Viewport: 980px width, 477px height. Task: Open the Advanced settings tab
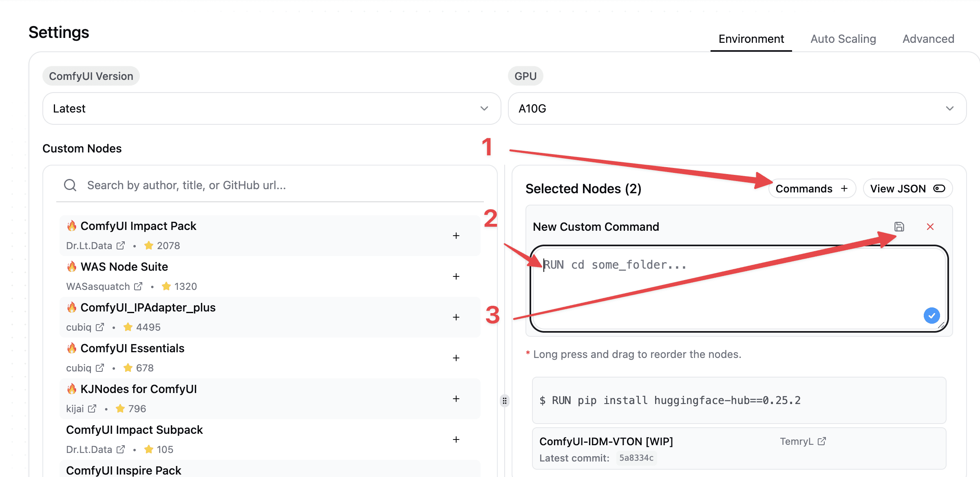(x=928, y=39)
